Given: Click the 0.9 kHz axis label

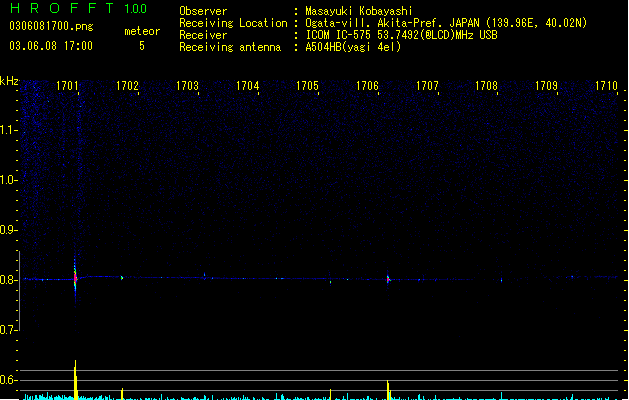Looking at the screenshot, I should coord(8,230).
